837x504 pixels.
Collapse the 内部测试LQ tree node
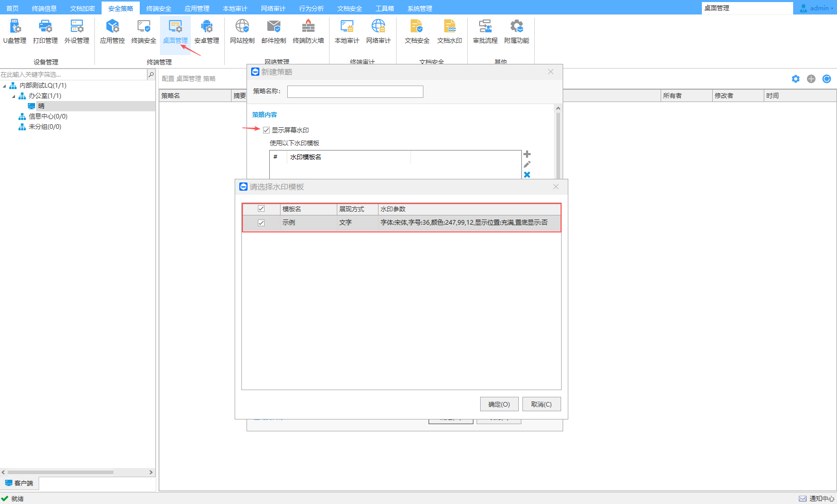coord(5,86)
